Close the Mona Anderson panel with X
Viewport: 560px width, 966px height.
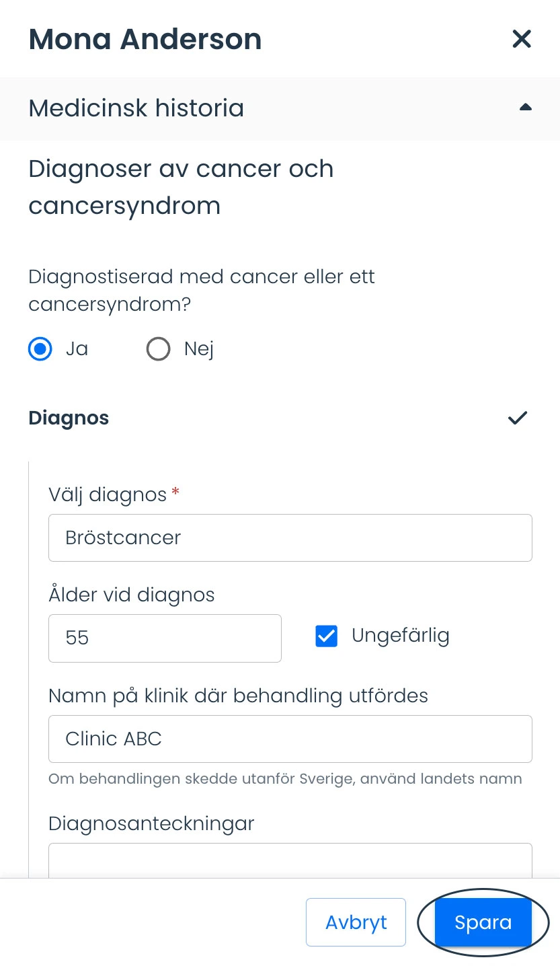[522, 39]
